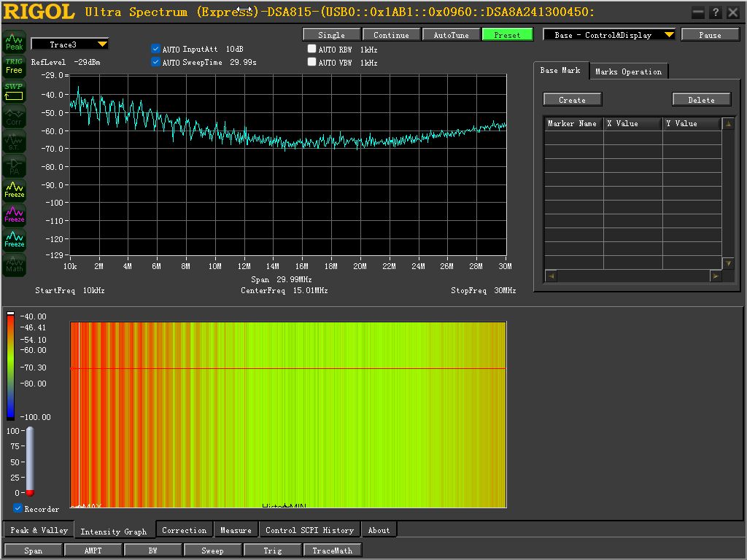Open the BW settings button
Viewport: 747px width, 560px height.
(x=153, y=551)
